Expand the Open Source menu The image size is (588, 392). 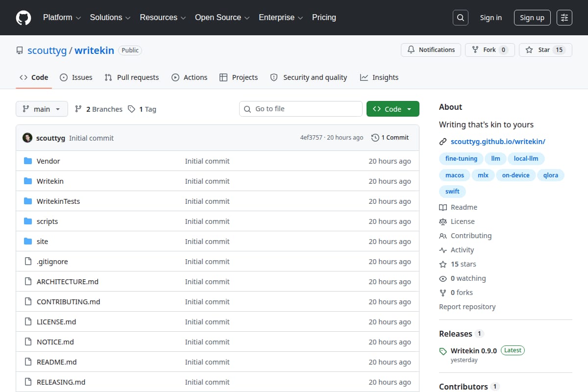point(222,18)
